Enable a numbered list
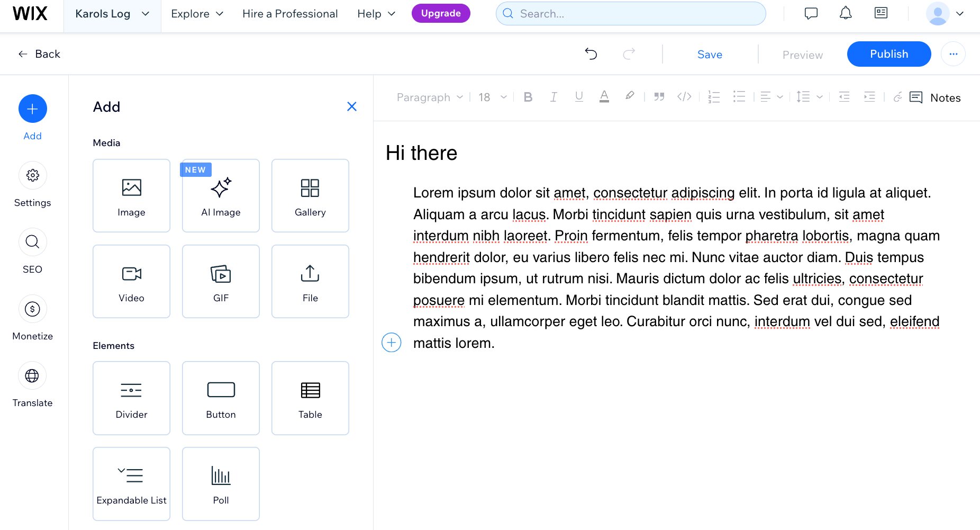Image resolution: width=980 pixels, height=530 pixels. point(713,97)
